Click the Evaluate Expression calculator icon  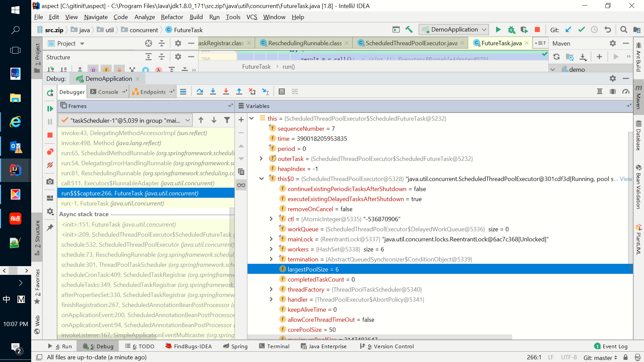[x=281, y=92]
